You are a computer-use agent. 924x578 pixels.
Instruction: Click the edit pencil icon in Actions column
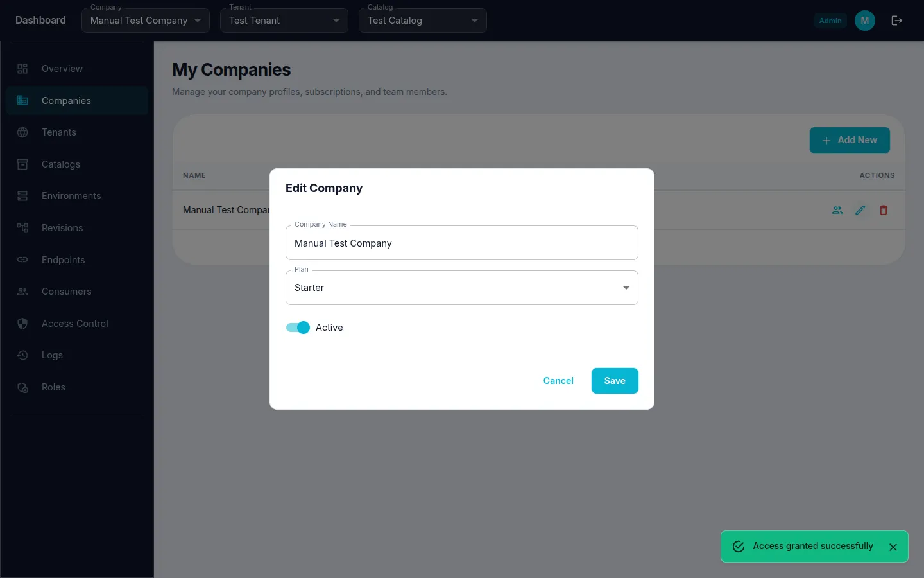860,210
